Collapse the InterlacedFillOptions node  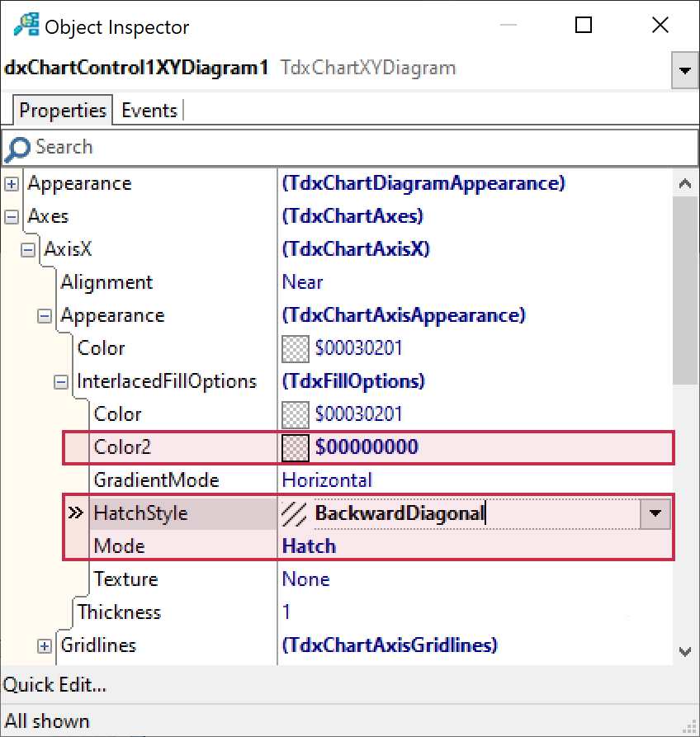[60, 380]
